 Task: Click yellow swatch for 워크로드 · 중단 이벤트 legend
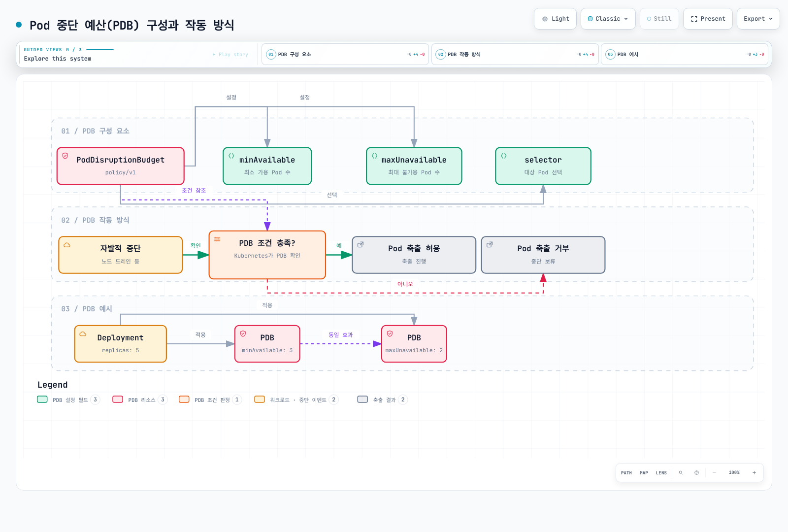(260, 399)
